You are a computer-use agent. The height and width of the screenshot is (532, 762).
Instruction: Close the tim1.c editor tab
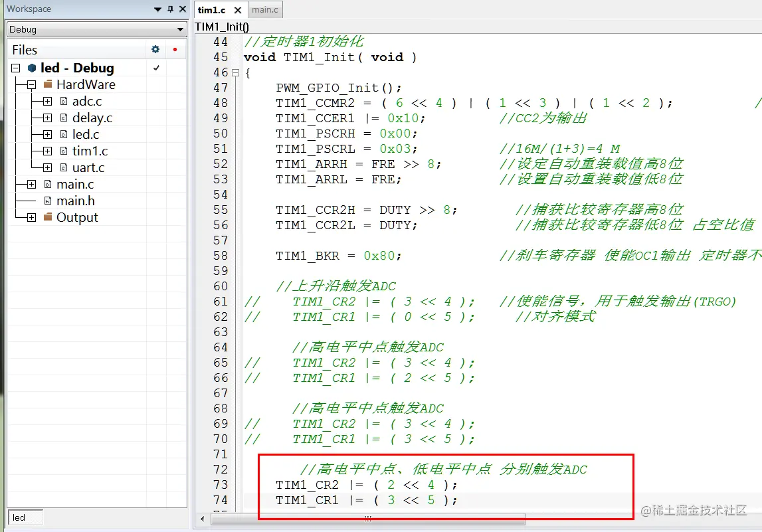click(238, 10)
